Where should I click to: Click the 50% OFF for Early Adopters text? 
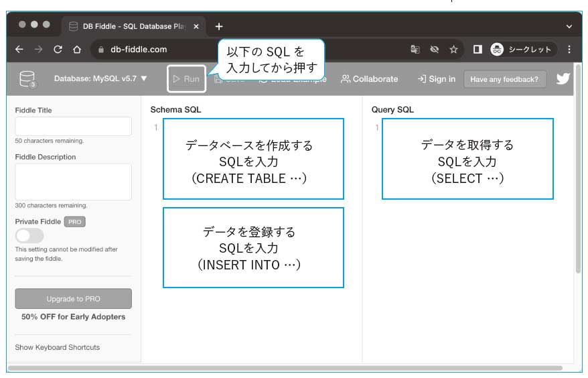pyautogui.click(x=73, y=316)
